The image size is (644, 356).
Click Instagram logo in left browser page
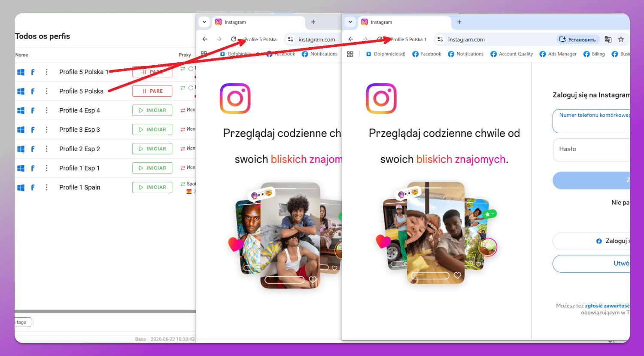pyautogui.click(x=235, y=98)
